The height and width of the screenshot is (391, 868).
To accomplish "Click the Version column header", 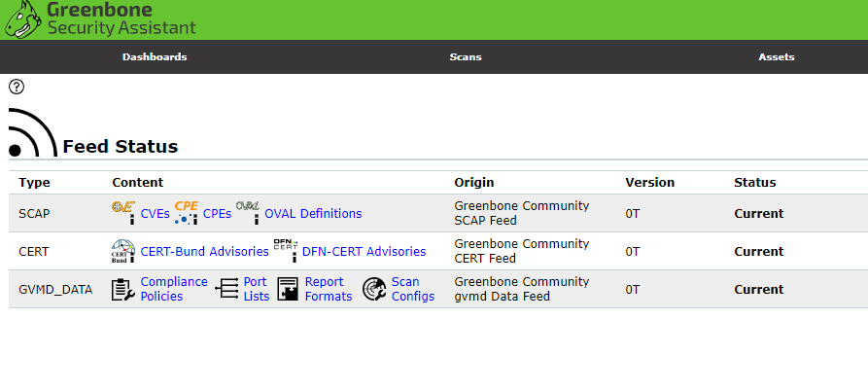I will pyautogui.click(x=650, y=182).
